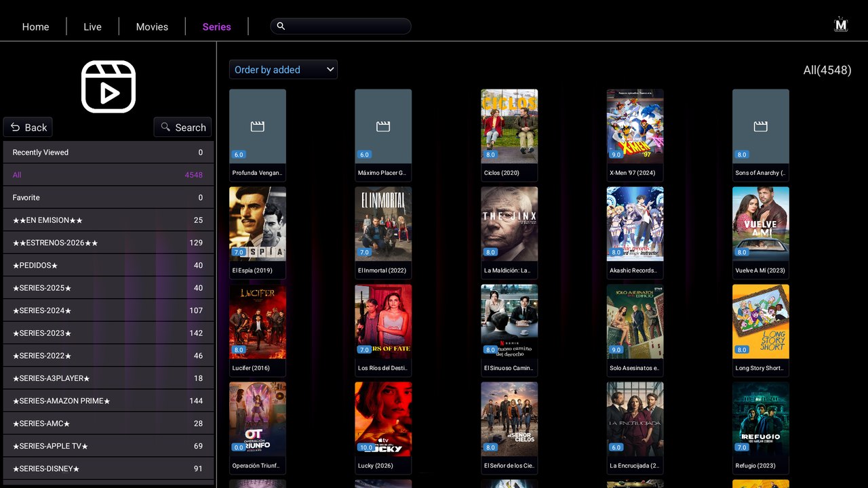Go to the Movies tab
The width and height of the screenshot is (868, 488).
pyautogui.click(x=152, y=26)
